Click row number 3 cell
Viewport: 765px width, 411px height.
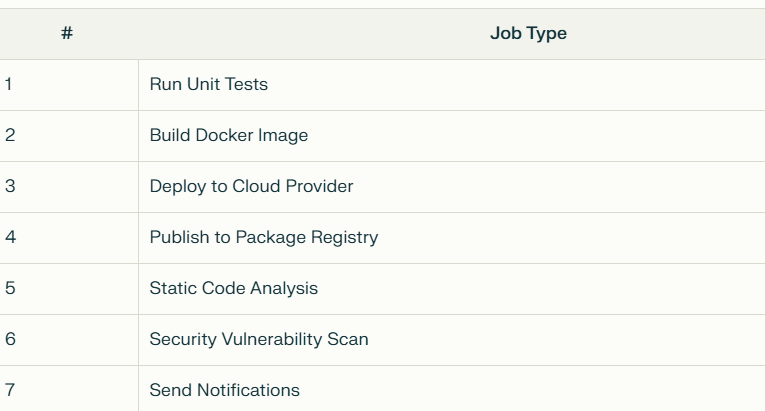click(x=69, y=187)
